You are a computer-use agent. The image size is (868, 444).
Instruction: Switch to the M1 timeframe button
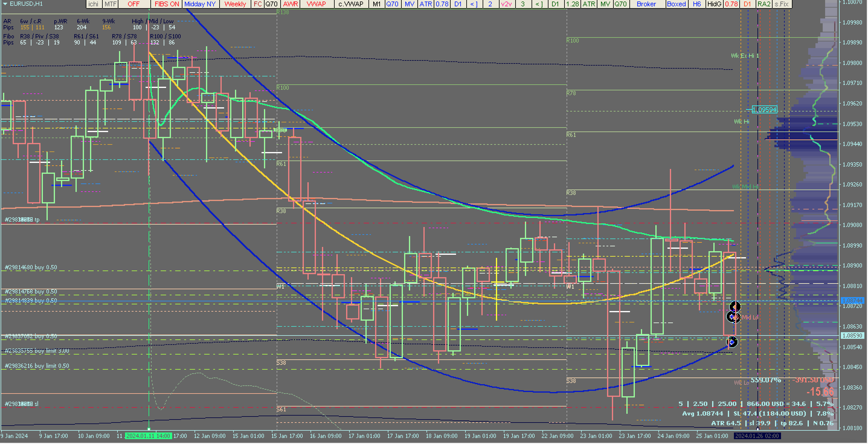click(x=376, y=4)
